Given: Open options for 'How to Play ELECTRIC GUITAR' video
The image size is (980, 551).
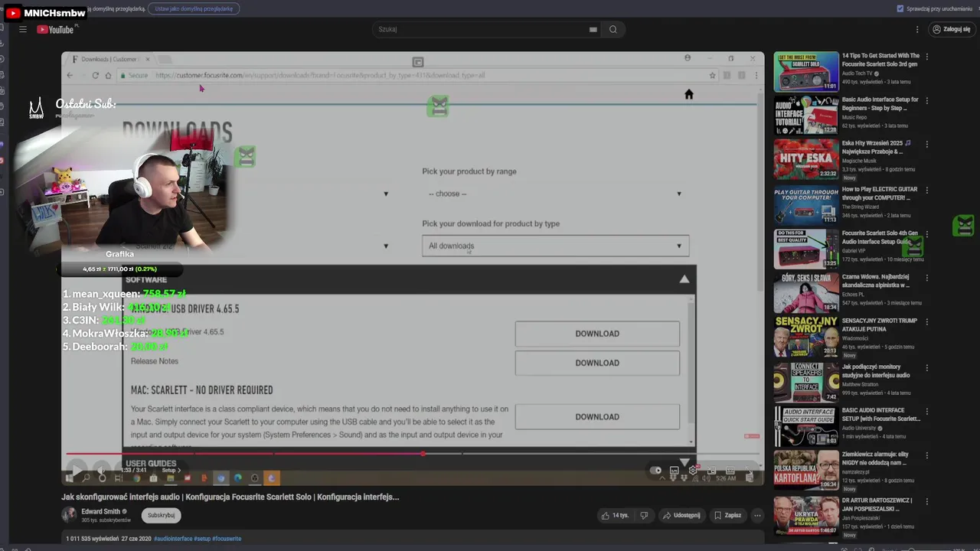Looking at the screenshot, I should [x=926, y=190].
